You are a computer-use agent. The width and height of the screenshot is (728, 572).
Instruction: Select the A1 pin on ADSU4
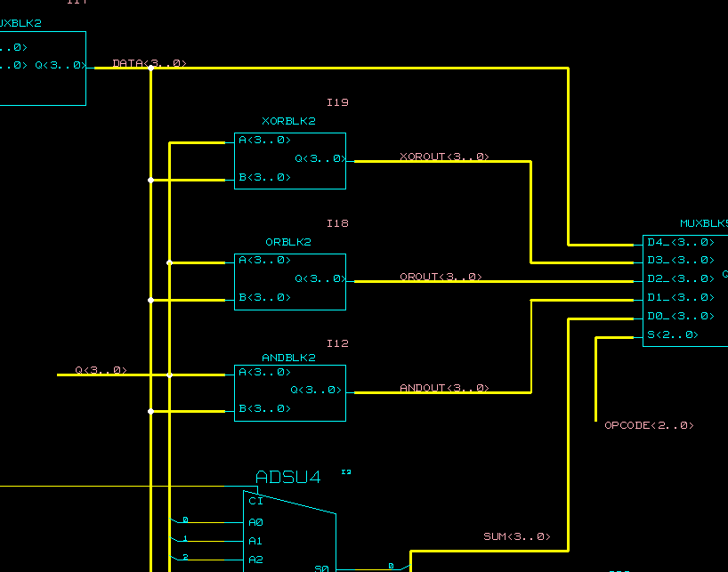[255, 541]
